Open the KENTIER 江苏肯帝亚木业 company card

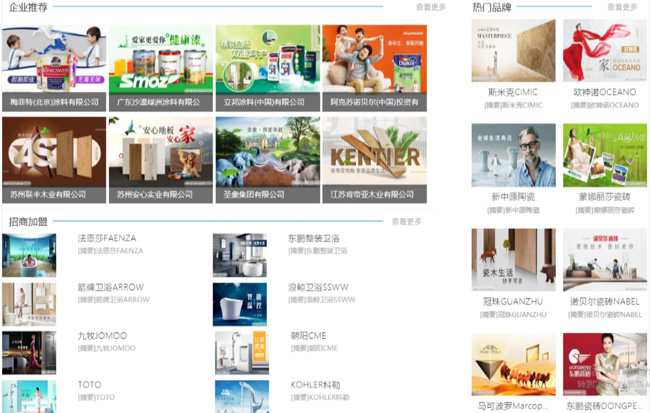pyautogui.click(x=375, y=160)
